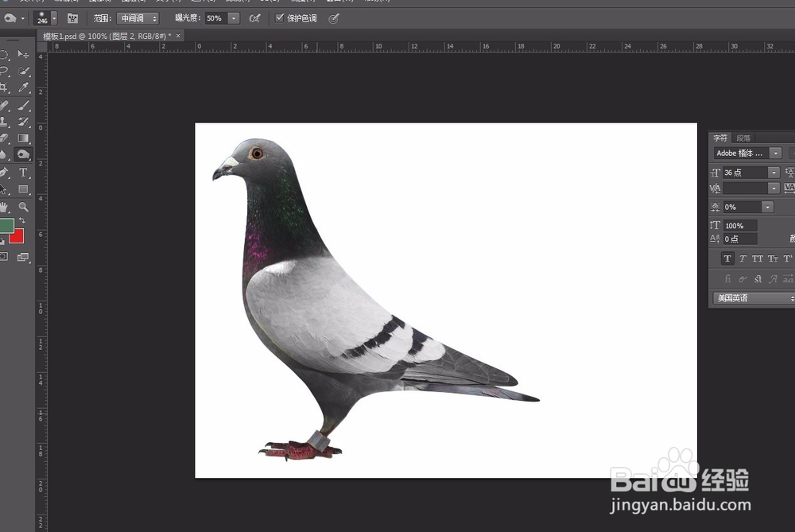Select the Healing Brush tool
Image resolution: width=795 pixels, height=532 pixels.
pyautogui.click(x=4, y=106)
